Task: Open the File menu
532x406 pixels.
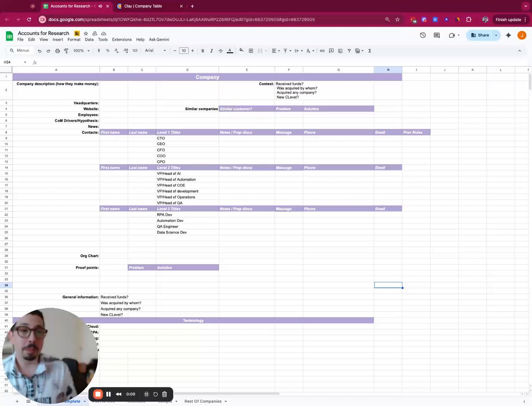Action: pyautogui.click(x=20, y=40)
